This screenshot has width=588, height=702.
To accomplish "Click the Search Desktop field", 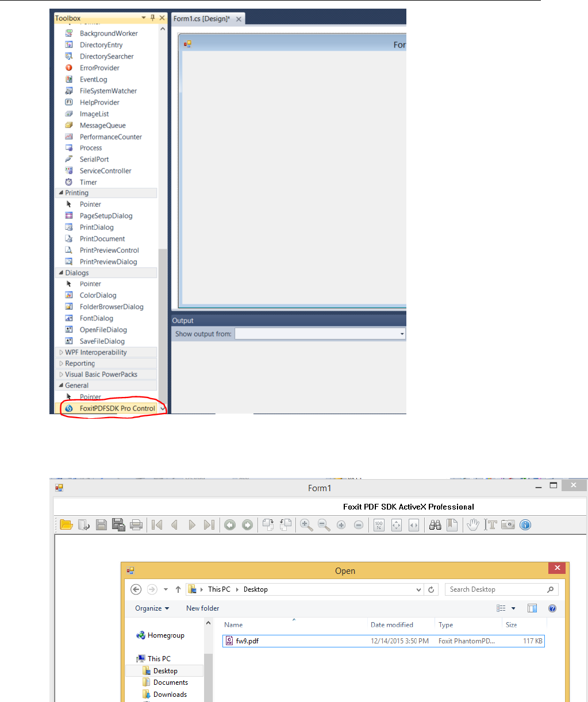I will click(x=501, y=589).
